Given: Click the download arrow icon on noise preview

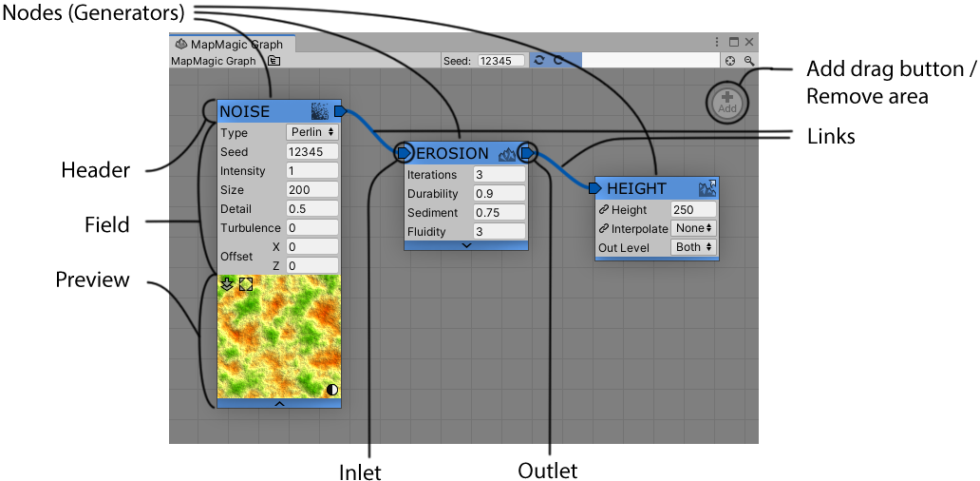Looking at the screenshot, I should click(x=228, y=284).
